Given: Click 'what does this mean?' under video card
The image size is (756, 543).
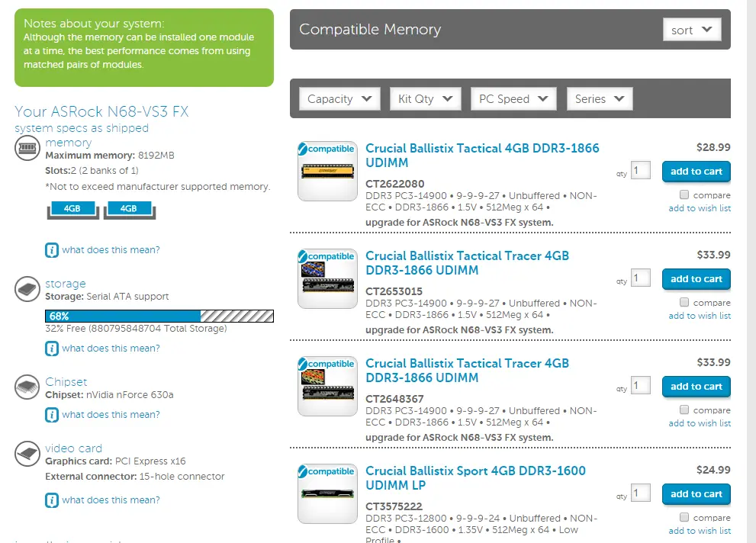Looking at the screenshot, I should pyautogui.click(x=111, y=500).
